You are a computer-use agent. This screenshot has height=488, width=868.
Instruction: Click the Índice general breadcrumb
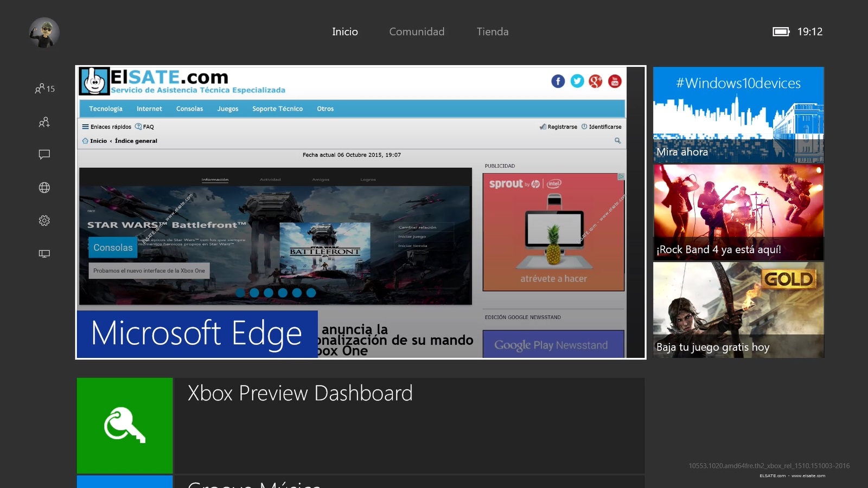coord(136,141)
